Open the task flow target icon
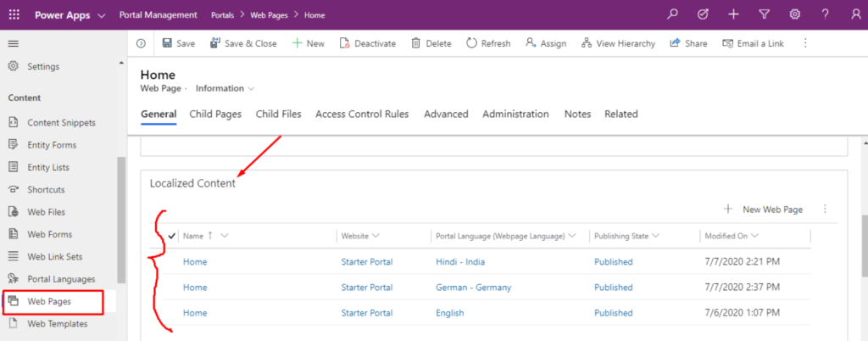868x341 pixels. point(703,15)
